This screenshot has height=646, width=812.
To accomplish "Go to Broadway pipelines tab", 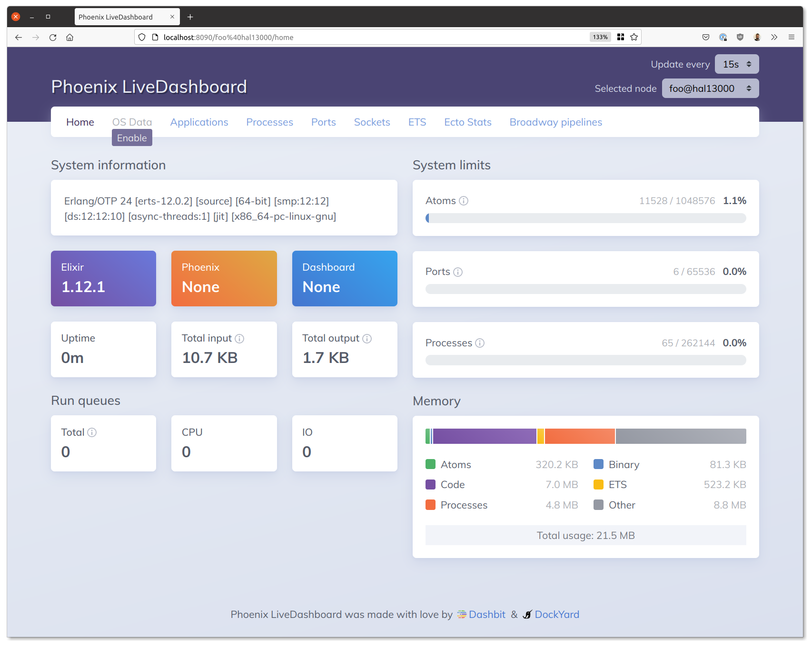I will [x=556, y=122].
